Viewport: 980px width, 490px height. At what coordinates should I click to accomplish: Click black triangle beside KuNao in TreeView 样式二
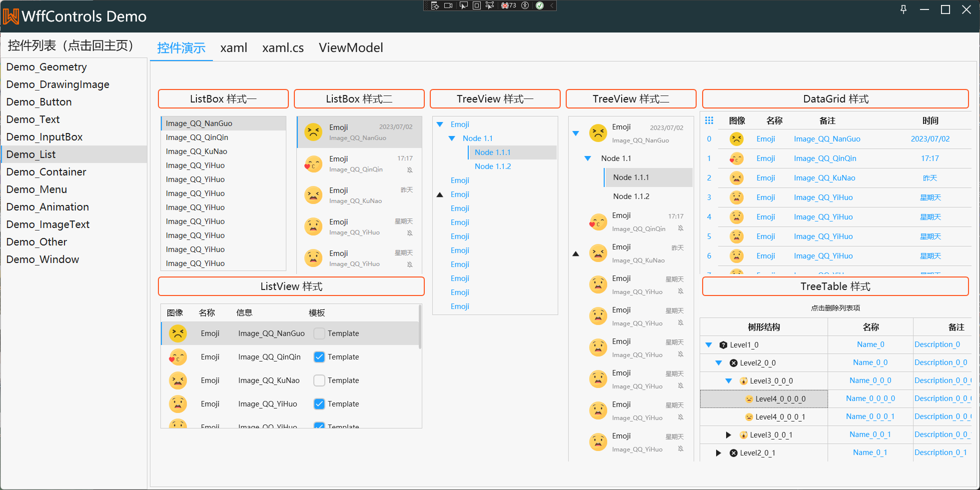pyautogui.click(x=576, y=254)
